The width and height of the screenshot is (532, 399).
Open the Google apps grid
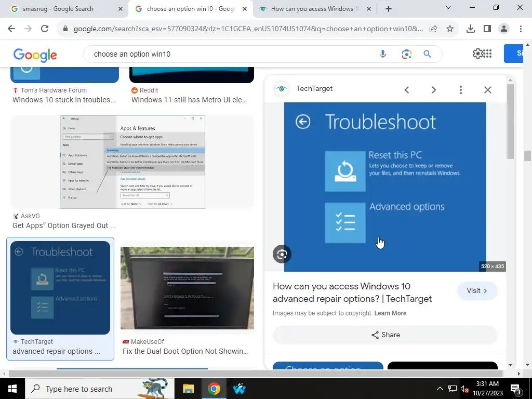tap(487, 54)
